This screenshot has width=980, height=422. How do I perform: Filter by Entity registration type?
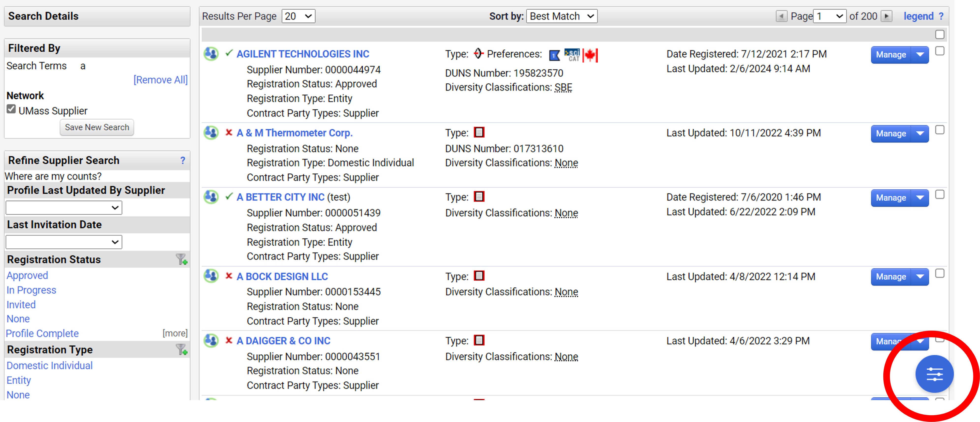point(19,380)
